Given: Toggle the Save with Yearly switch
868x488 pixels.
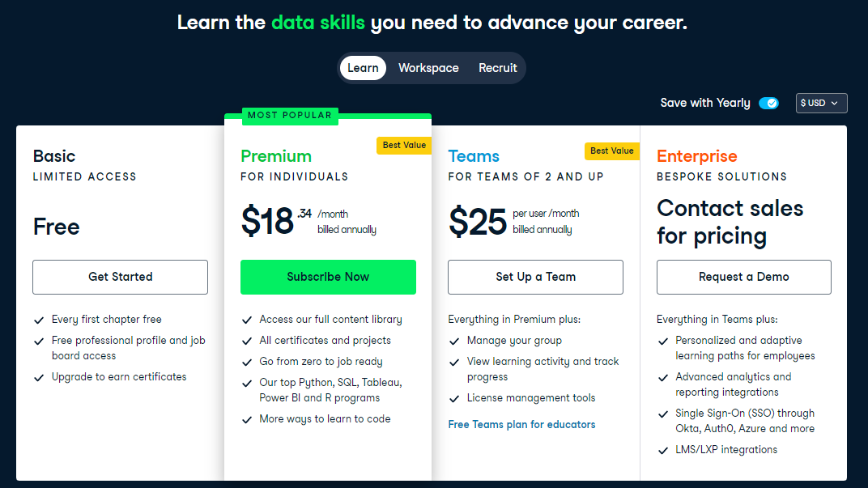Looking at the screenshot, I should 768,103.
